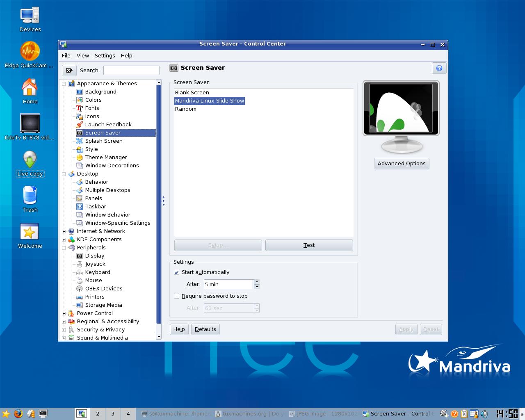Screen dimensions: 525x420
Task: Click the tree scrollbar down arrow
Action: click(159, 337)
